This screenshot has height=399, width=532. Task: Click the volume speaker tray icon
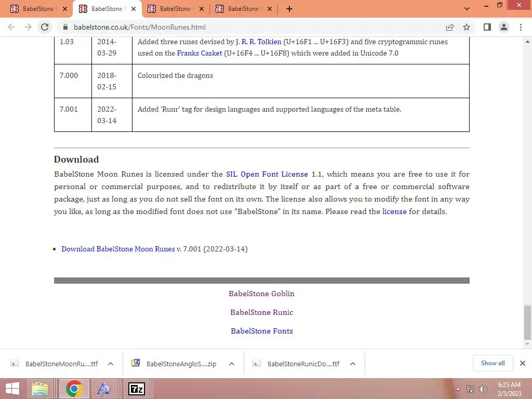483,389
